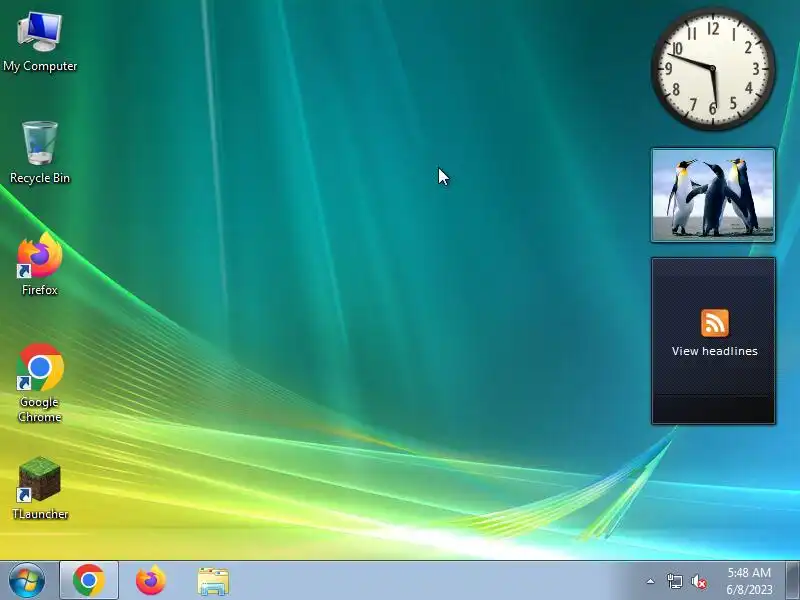
Task: Click View headlines in feed gadget
Action: click(x=714, y=351)
